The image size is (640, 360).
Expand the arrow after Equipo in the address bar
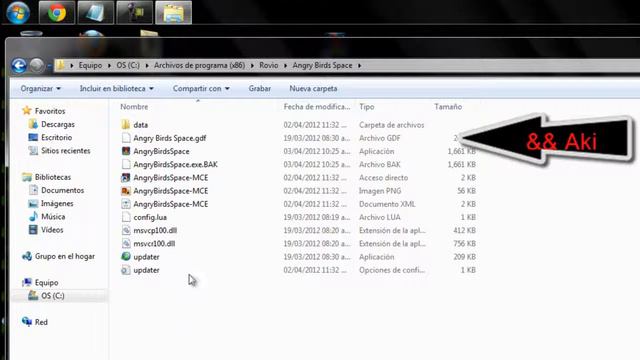point(109,65)
